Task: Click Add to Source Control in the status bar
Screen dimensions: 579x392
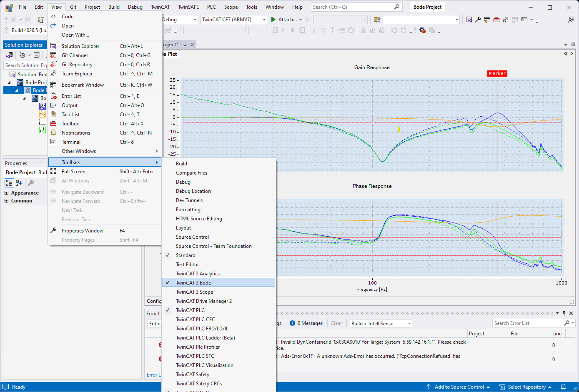Action: click(x=458, y=387)
